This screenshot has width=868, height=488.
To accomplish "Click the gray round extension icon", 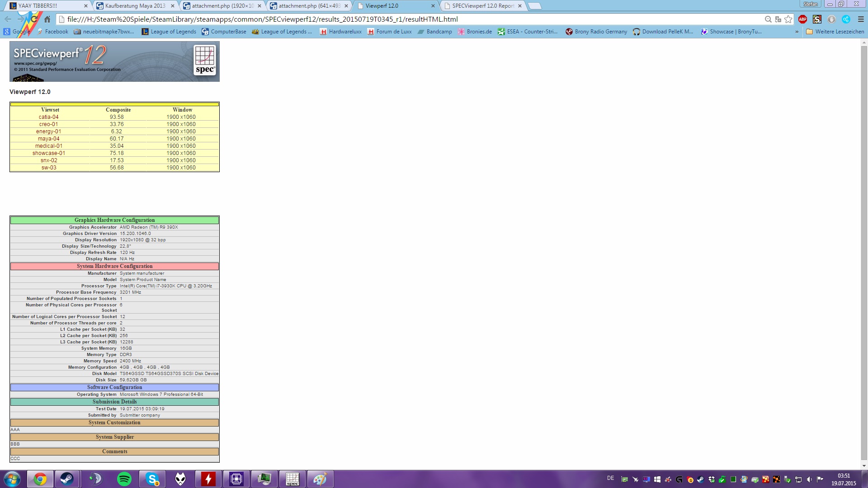I will click(x=832, y=19).
